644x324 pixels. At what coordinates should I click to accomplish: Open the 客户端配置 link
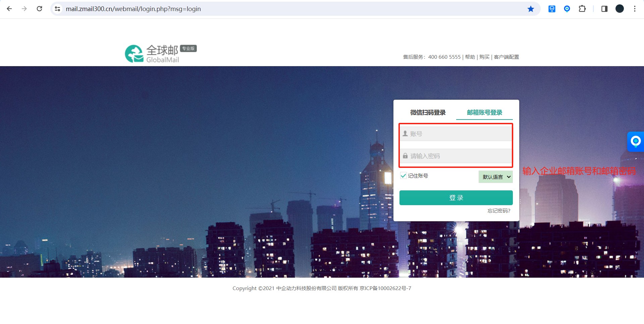click(506, 57)
